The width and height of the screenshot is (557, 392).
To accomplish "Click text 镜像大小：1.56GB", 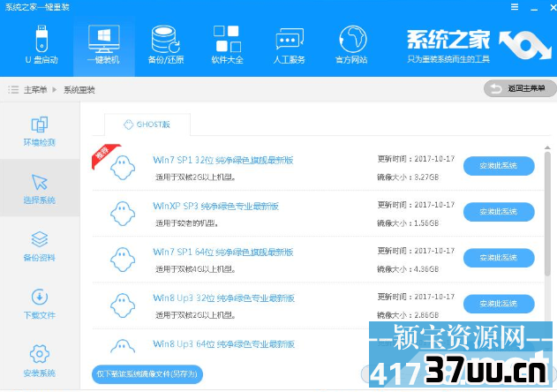I will 408,223.
